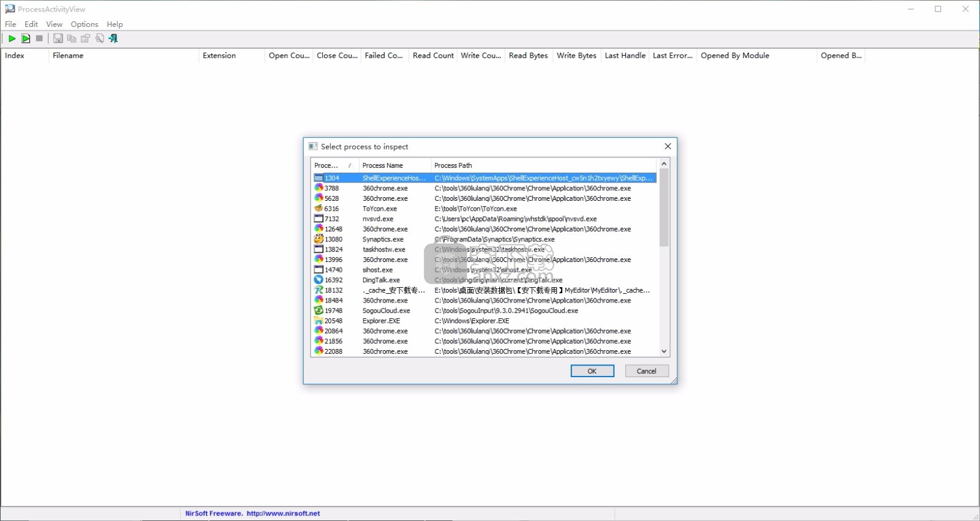This screenshot has height=521, width=980.
Task: Click the Copy selected items toolbar icon
Action: click(72, 39)
